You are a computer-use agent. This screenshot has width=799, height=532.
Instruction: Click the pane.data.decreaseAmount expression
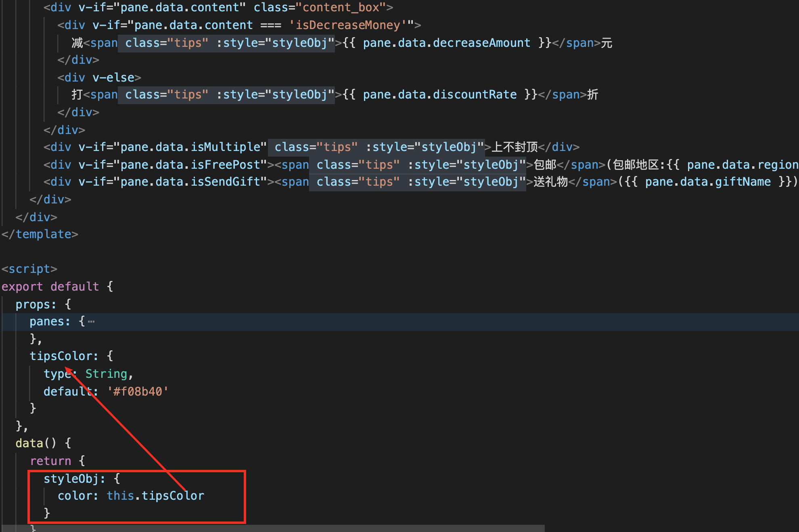tap(446, 43)
